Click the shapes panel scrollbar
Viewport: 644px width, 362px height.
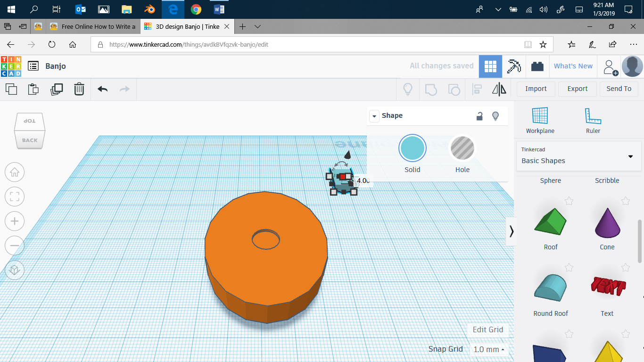640,241
